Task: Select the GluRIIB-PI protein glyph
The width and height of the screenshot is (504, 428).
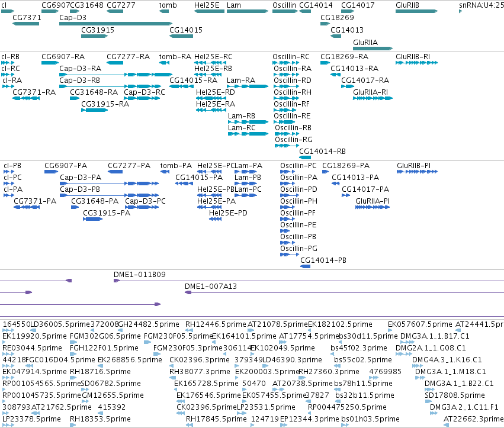Action: pos(417,172)
